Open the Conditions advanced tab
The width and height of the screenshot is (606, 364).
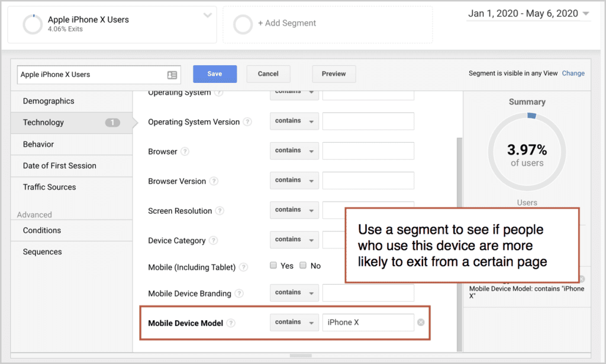72,230
